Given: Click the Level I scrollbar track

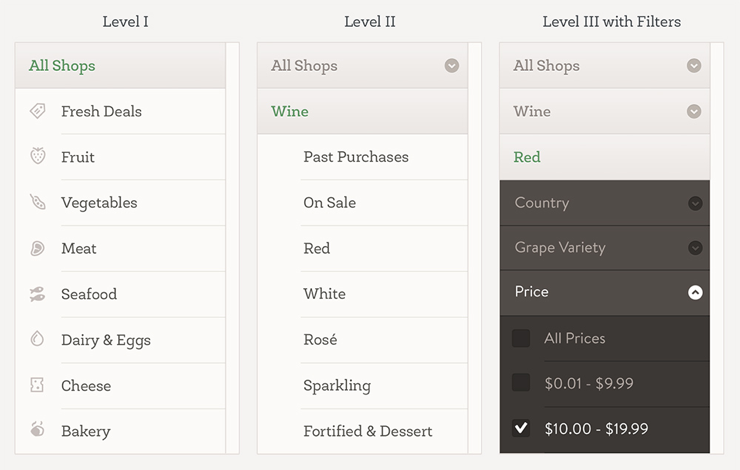Looking at the screenshot, I should click(232, 248).
